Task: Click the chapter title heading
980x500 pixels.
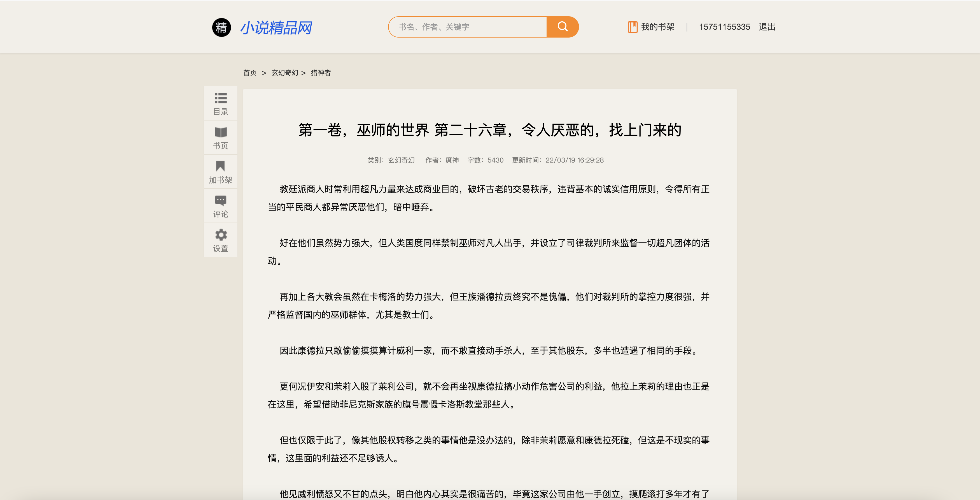Action: pyautogui.click(x=490, y=130)
